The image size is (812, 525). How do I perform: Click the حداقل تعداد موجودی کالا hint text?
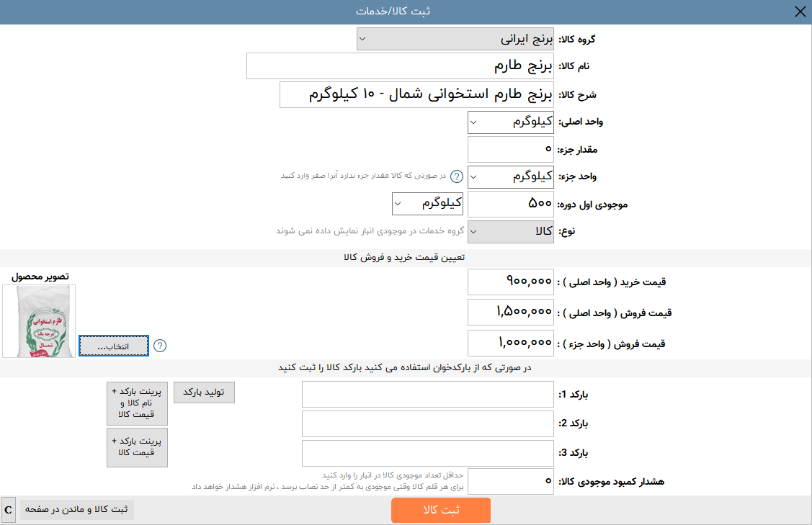coord(393,475)
